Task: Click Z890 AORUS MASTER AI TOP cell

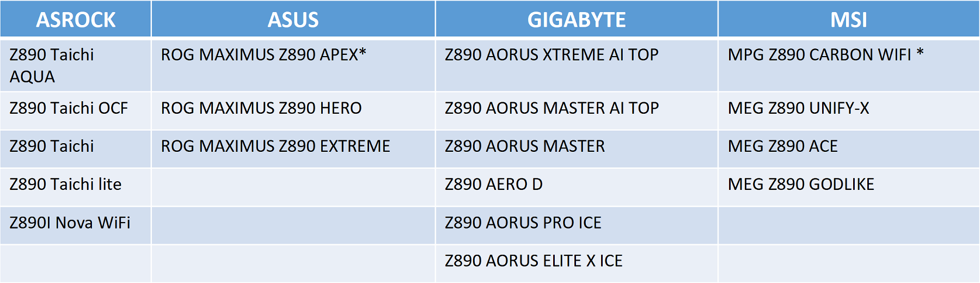Action: tap(552, 108)
